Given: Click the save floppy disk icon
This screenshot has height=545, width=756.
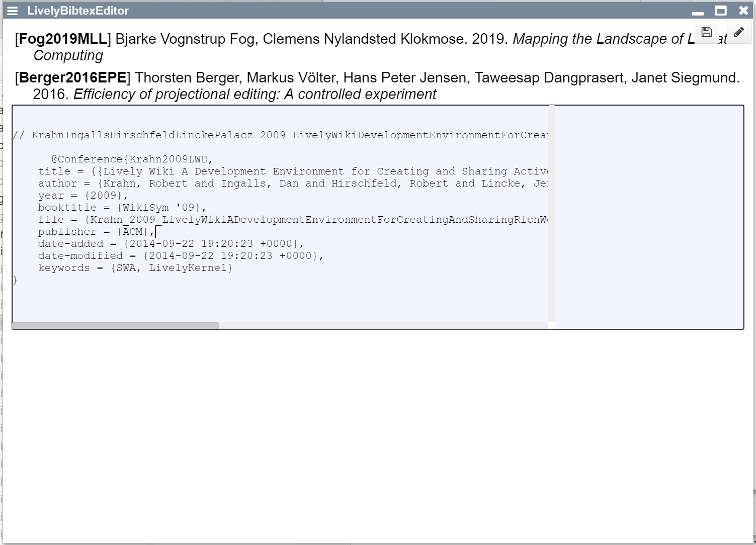Looking at the screenshot, I should 706,32.
